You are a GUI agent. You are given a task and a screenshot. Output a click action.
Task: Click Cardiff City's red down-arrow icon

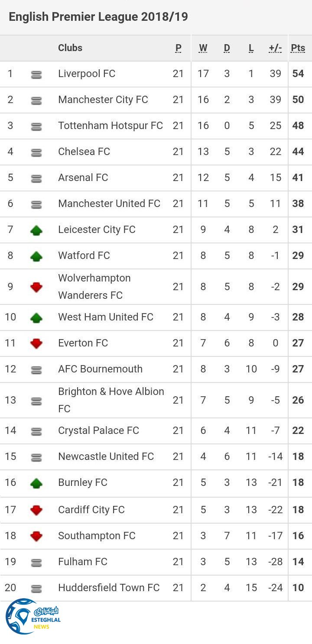tap(36, 510)
